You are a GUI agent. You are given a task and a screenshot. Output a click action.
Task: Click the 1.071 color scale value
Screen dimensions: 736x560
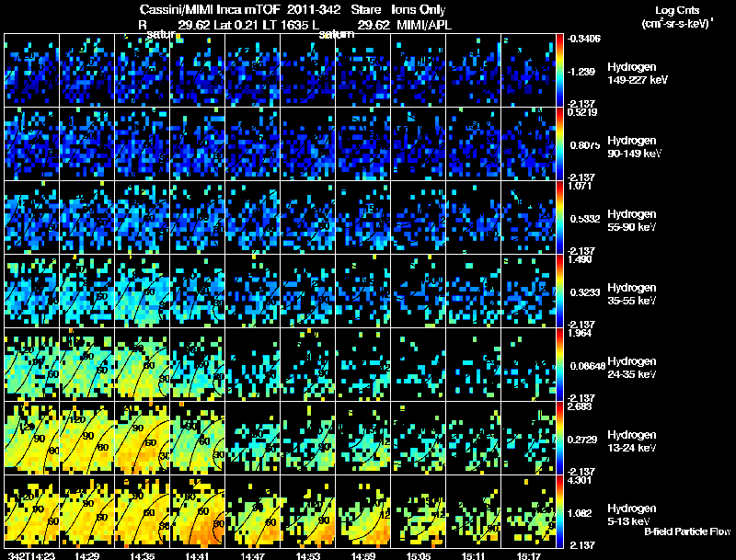coord(579,186)
